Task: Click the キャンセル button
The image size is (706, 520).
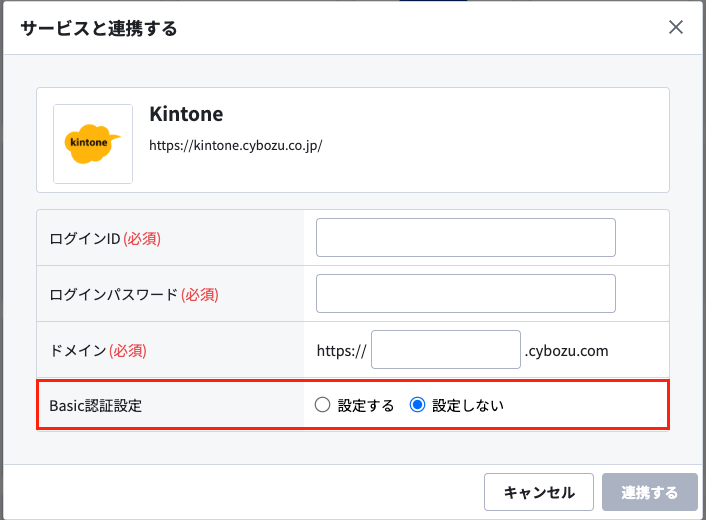Action: pyautogui.click(x=539, y=492)
